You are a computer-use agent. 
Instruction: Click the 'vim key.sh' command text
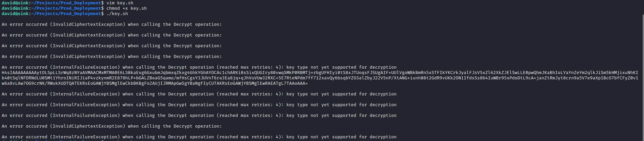tap(120, 3)
